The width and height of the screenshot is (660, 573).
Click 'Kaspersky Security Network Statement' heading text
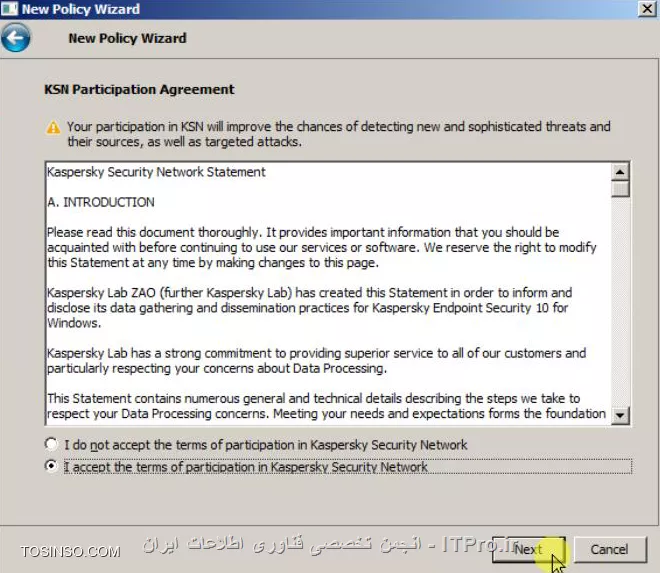point(156,172)
